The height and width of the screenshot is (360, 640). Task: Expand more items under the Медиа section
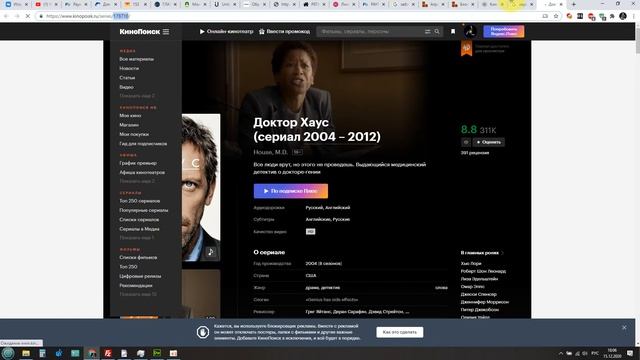(137, 96)
